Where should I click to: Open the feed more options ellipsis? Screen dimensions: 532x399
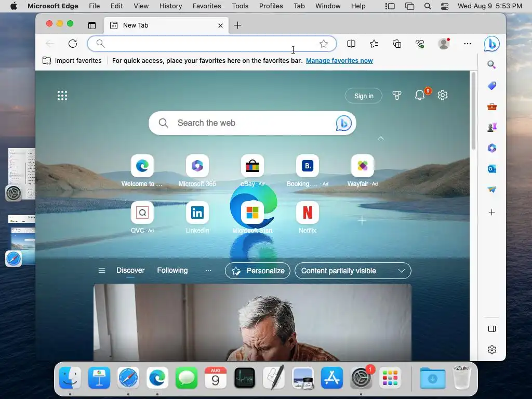208,270
